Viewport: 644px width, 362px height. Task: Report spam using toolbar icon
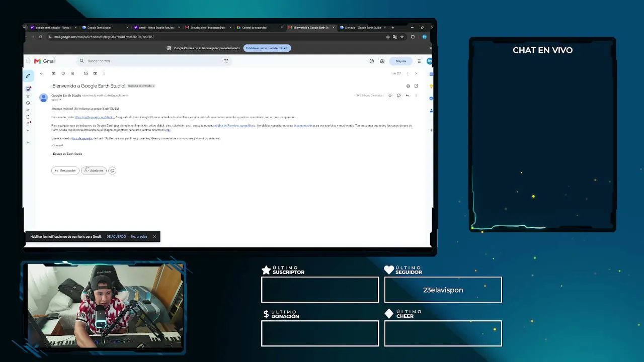click(63, 73)
